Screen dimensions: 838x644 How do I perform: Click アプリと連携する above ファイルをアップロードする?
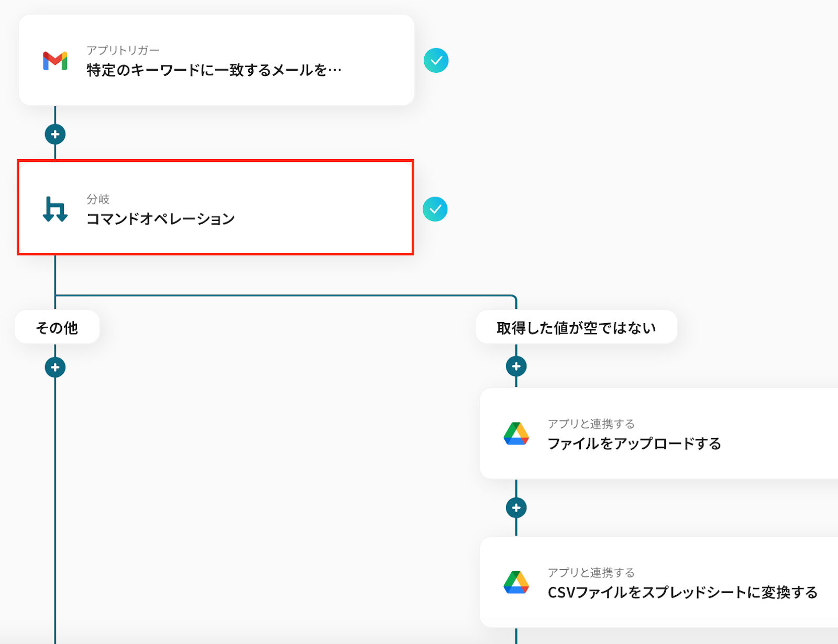591,424
